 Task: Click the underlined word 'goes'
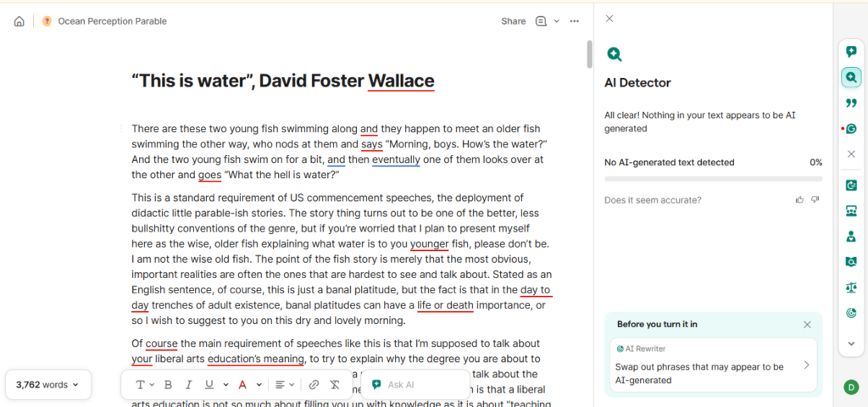coord(210,175)
